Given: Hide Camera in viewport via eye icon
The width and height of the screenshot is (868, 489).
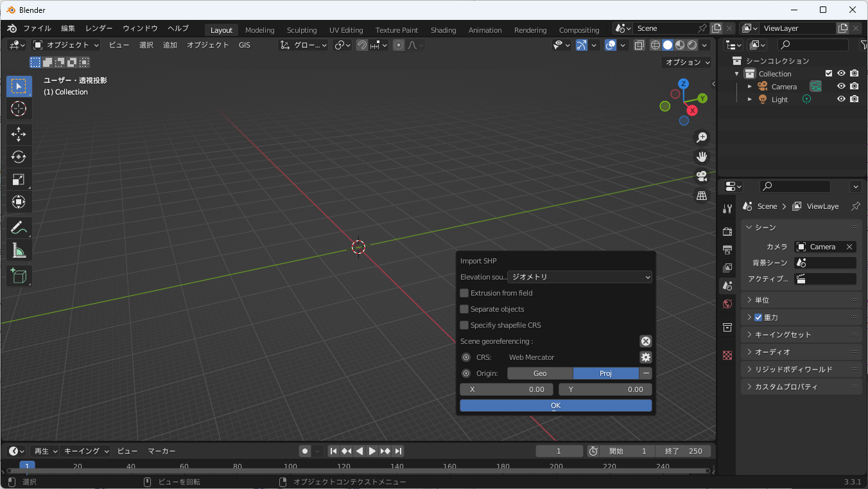Looking at the screenshot, I should 841,87.
